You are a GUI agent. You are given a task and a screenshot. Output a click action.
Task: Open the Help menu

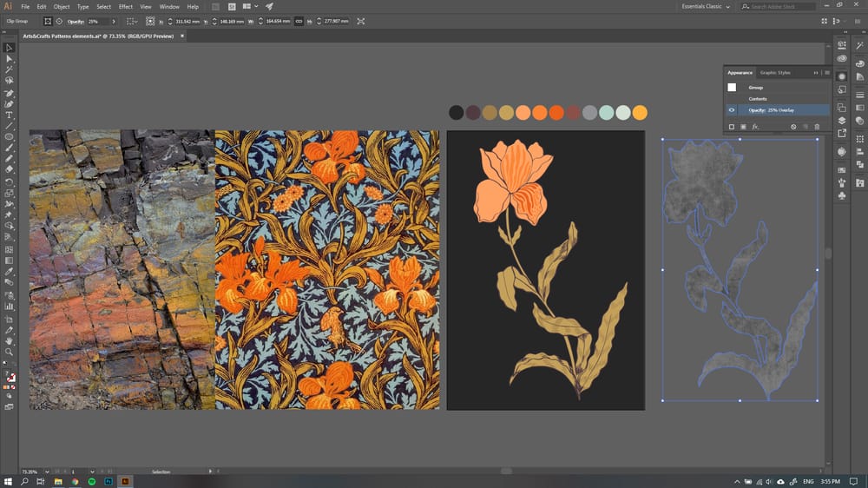[x=193, y=7]
